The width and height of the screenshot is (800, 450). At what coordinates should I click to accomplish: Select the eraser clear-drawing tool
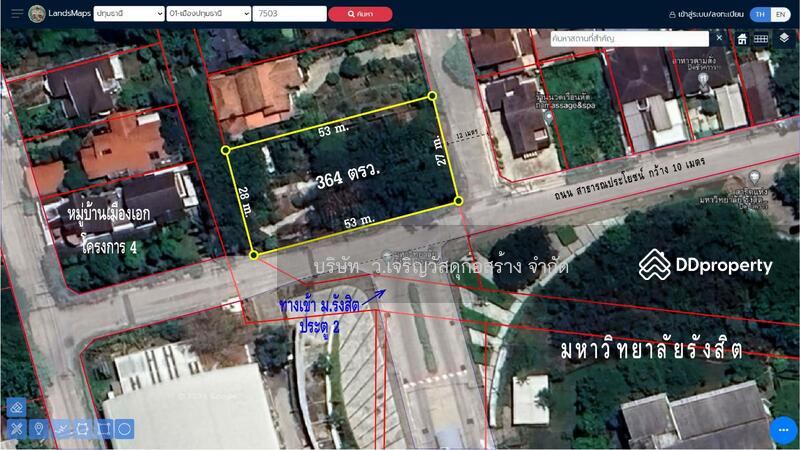[16, 407]
